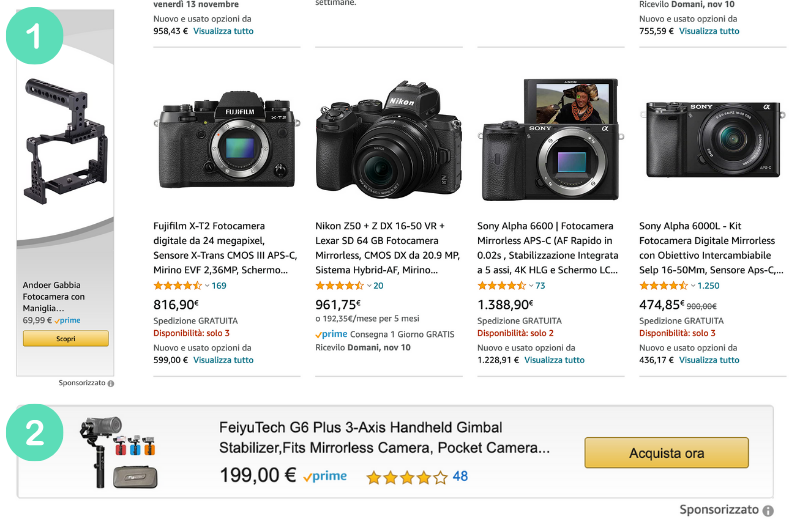This screenshot has width=800, height=530.
Task: Click the prime logo in FeiyuTech banner
Action: coord(326,477)
